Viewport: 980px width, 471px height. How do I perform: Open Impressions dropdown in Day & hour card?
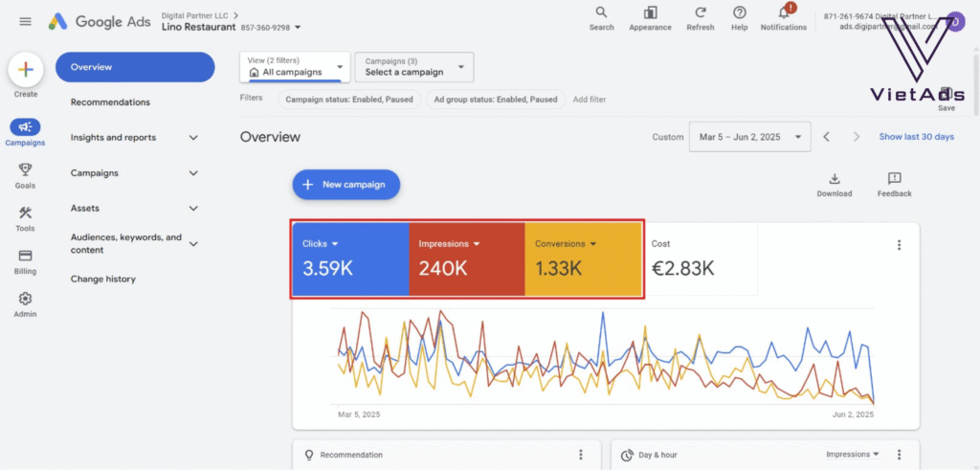tap(852, 455)
